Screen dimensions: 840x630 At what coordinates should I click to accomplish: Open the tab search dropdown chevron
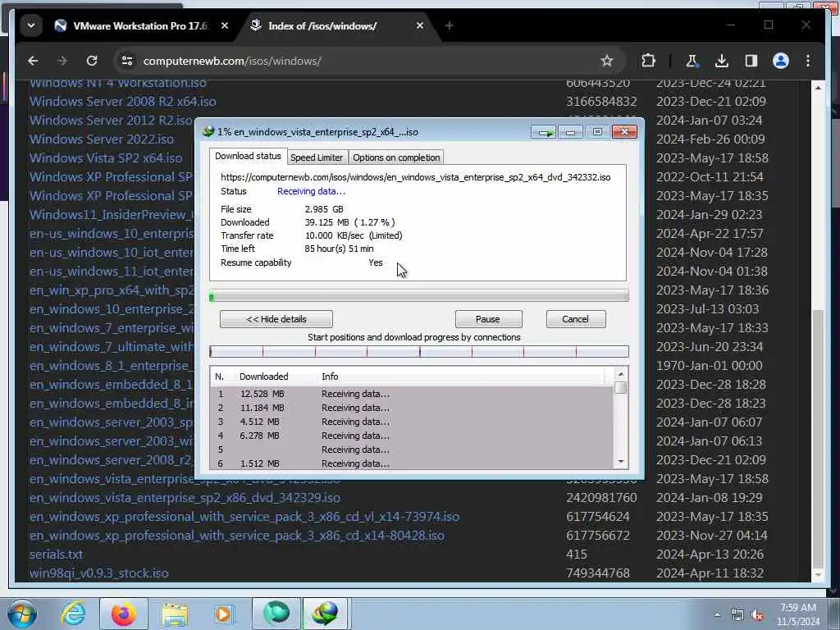[x=31, y=25]
